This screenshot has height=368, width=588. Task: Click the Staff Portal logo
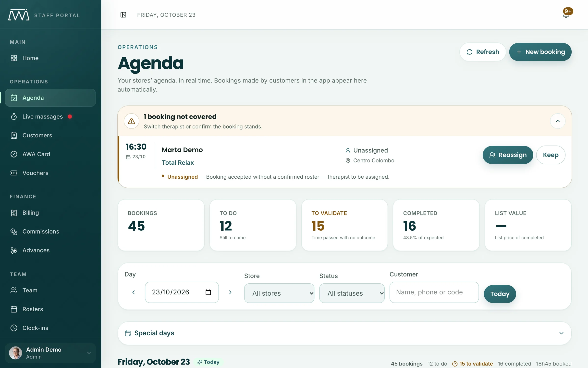pos(19,15)
